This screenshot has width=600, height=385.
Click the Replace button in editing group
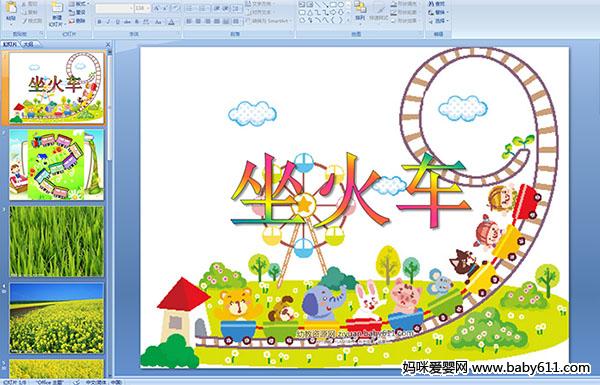437,12
